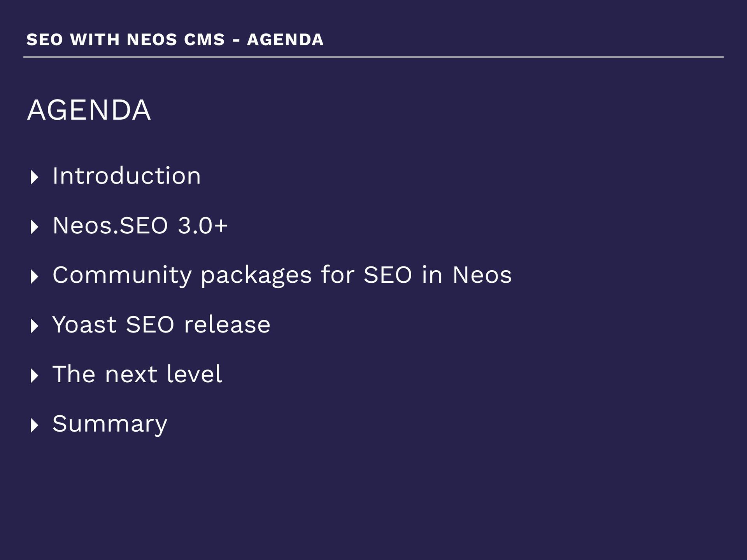Click the triangle bullet beside Introduction

[x=34, y=177]
